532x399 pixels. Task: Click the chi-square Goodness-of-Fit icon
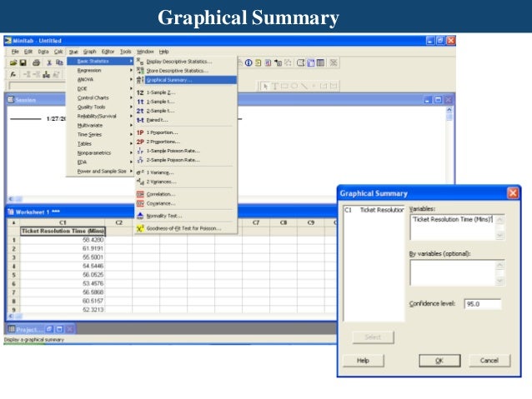tap(140, 228)
